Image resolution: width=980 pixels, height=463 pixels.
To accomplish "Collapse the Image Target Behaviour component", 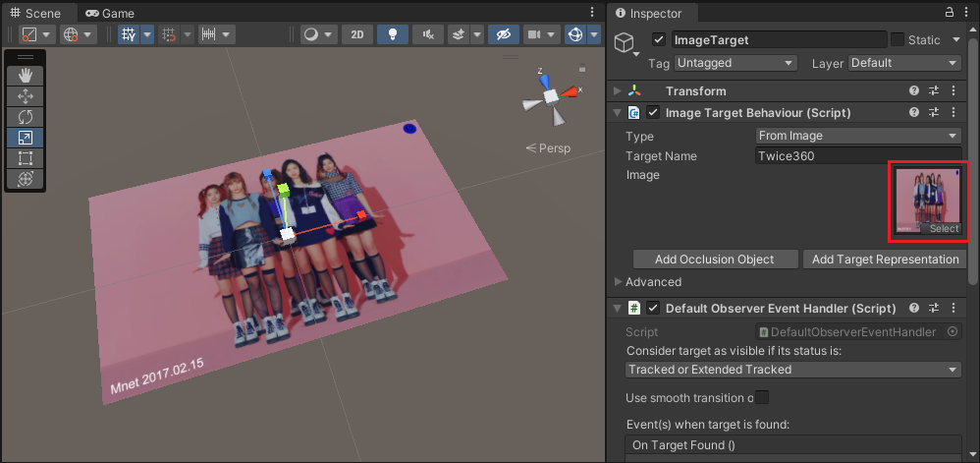I will [618, 113].
